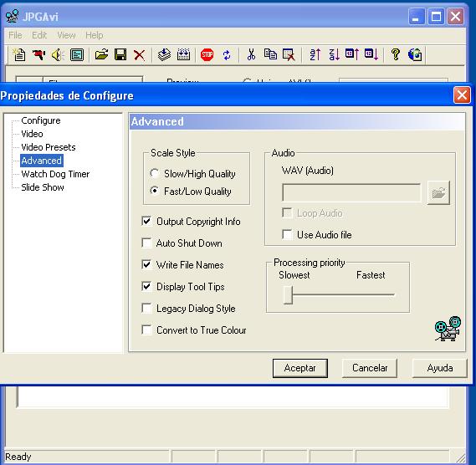Click the globe web toolbar icon
476x465 pixels.
coord(415,55)
